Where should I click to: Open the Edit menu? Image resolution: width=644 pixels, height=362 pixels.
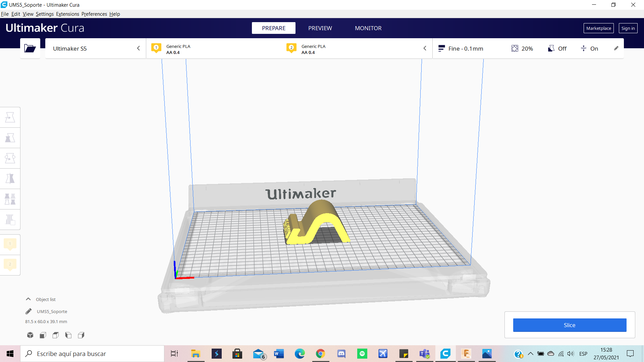coord(16,14)
